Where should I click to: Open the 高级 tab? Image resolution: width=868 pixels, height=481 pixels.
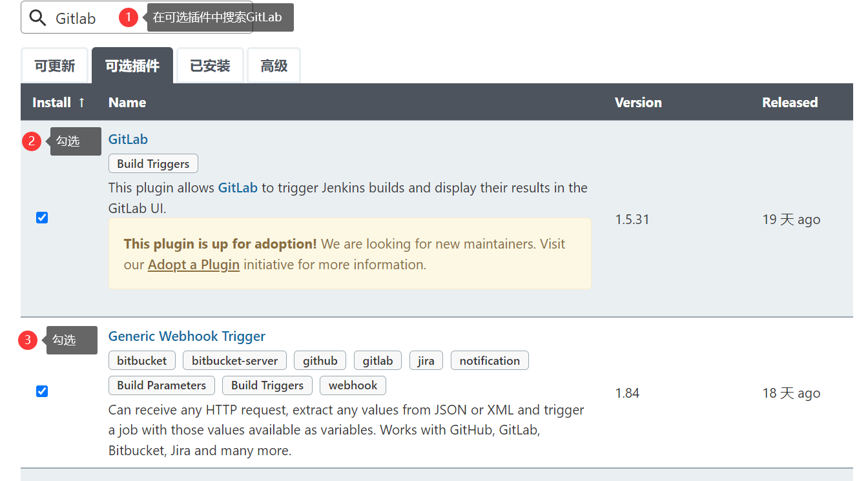click(x=274, y=66)
